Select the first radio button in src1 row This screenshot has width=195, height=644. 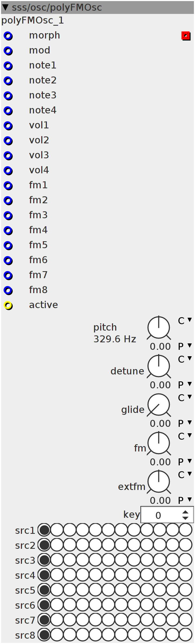point(44,530)
